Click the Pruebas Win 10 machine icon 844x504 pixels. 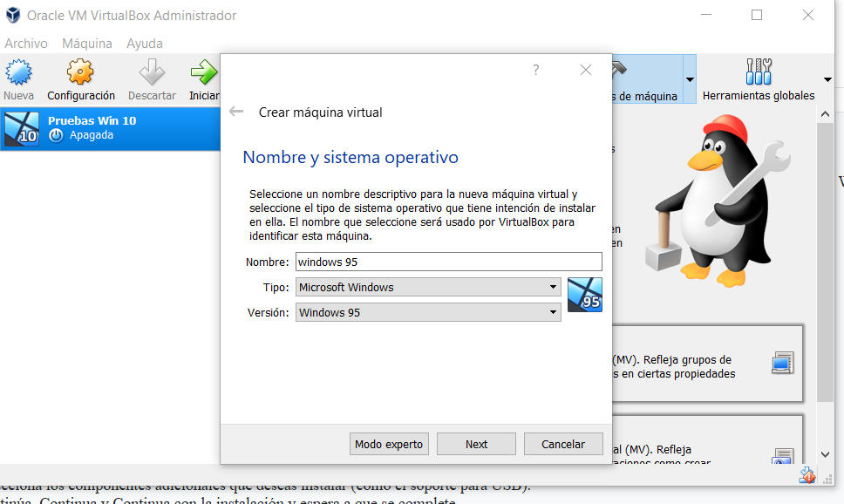tap(22, 129)
